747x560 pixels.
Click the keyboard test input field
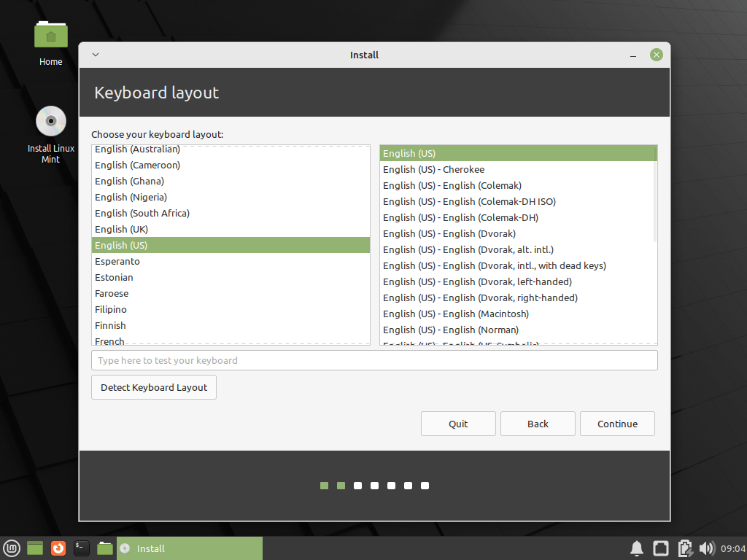pyautogui.click(x=374, y=359)
